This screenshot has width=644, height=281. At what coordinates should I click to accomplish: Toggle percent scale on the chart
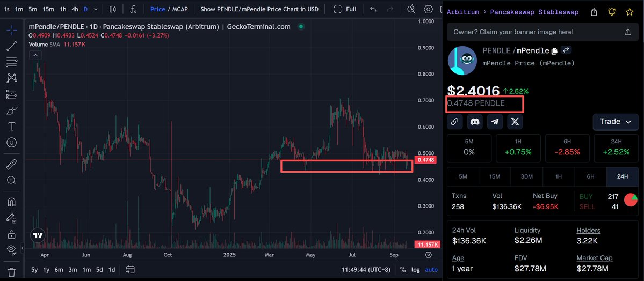403,270
